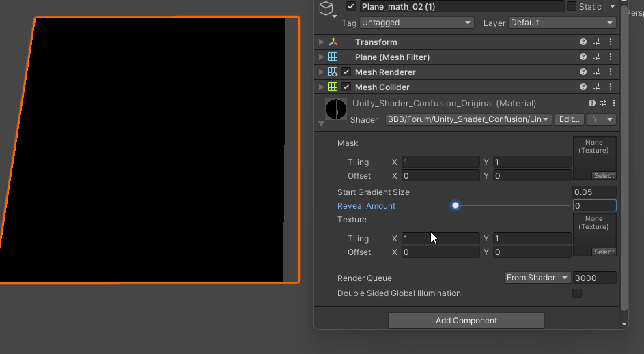
Task: Open material preset selector icon
Action: coord(603,104)
